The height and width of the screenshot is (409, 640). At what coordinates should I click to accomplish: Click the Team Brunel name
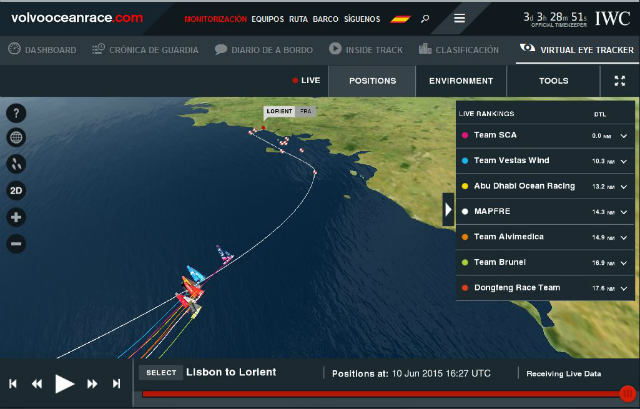(x=500, y=262)
